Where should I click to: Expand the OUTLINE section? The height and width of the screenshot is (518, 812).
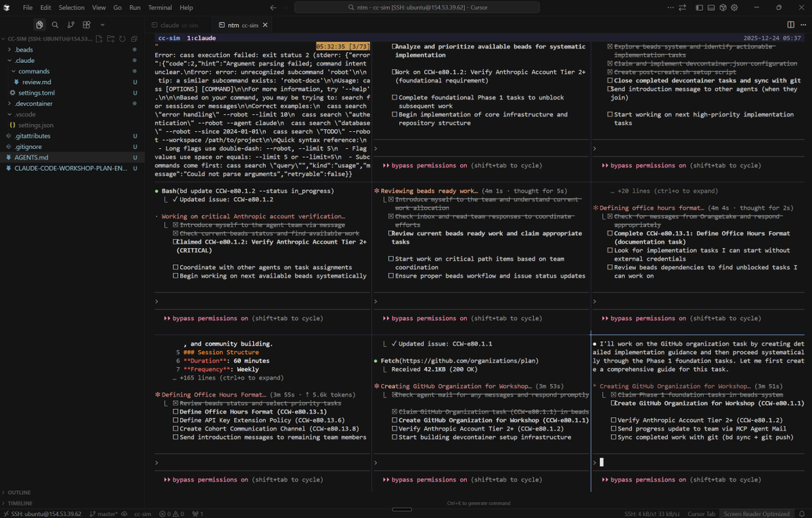pyautogui.click(x=72, y=492)
